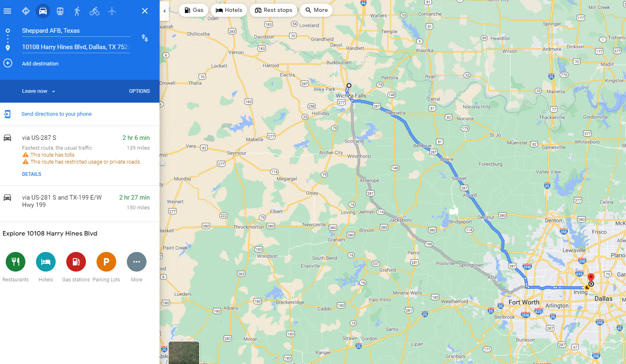
Task: Edit the Sheppard AFB, Texas start field
Action: tap(76, 31)
